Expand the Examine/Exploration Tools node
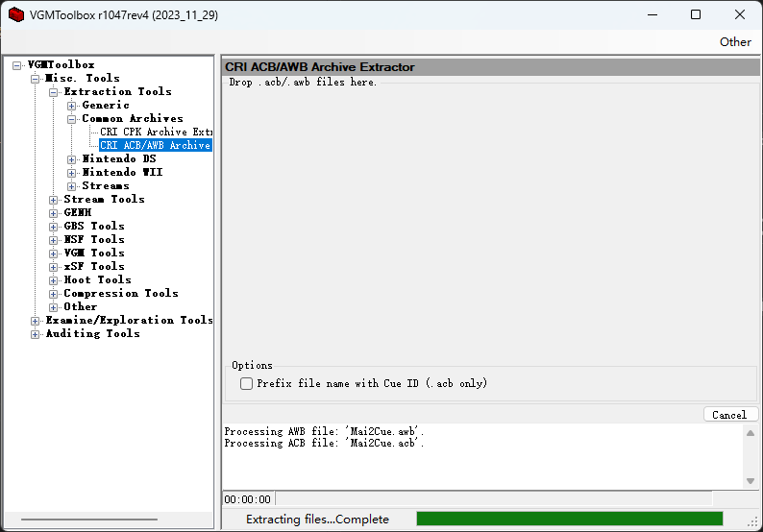763x532 pixels. [x=36, y=321]
